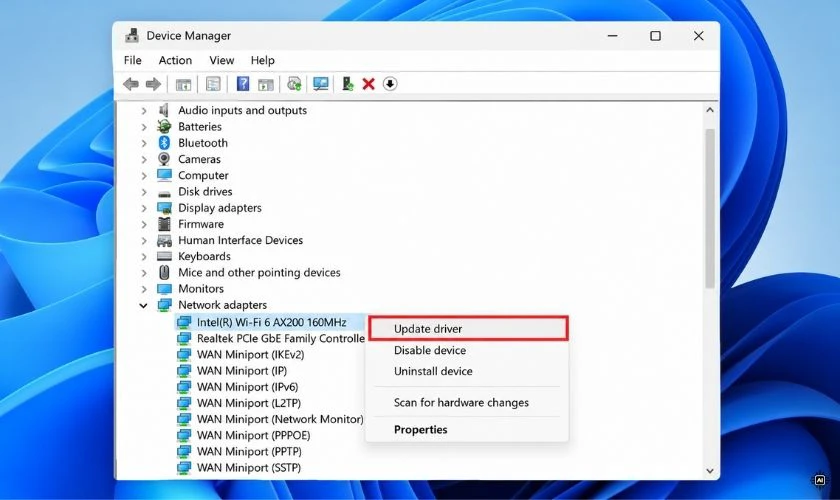Click the down-arrow Disable device toolbar icon
This screenshot has width=840, height=500.
(x=390, y=84)
